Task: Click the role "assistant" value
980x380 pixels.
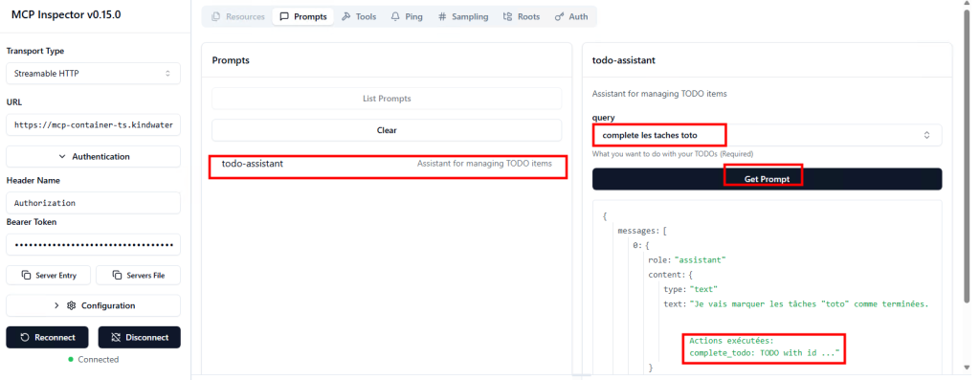Action: click(700, 259)
